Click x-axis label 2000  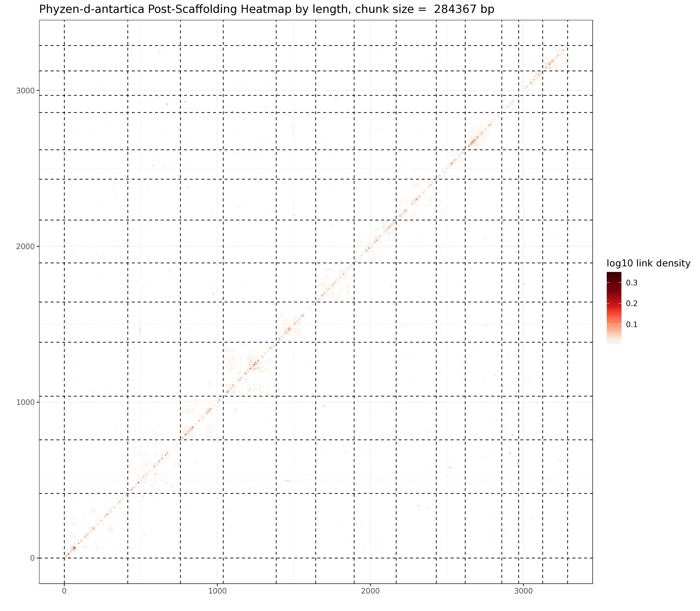click(370, 592)
